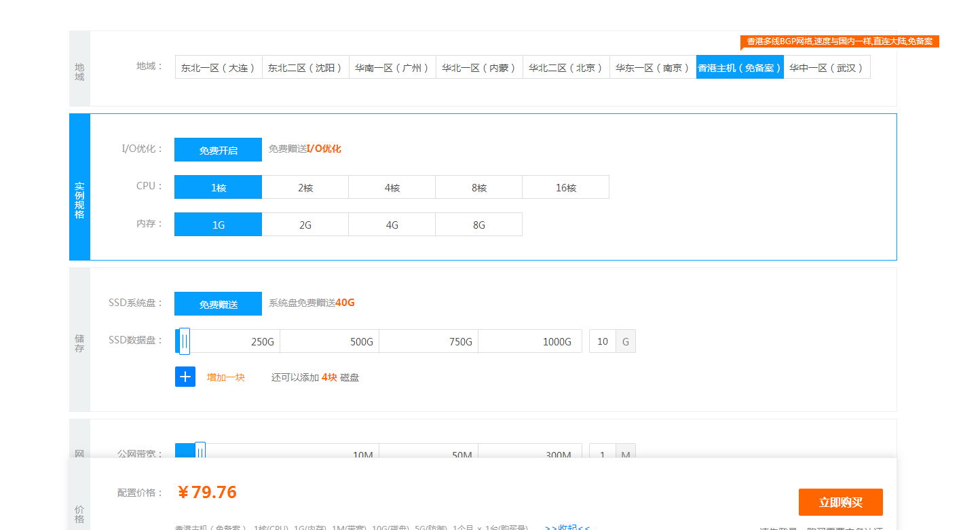Screen dimensions: 980x530
Task: Choose 4G memory size
Action: [392, 223]
